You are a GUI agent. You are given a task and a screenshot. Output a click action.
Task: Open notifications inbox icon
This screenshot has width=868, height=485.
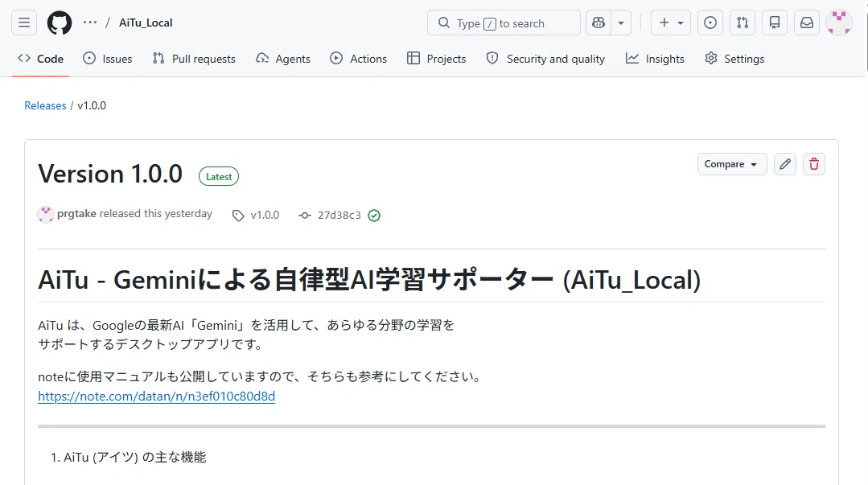[807, 23]
